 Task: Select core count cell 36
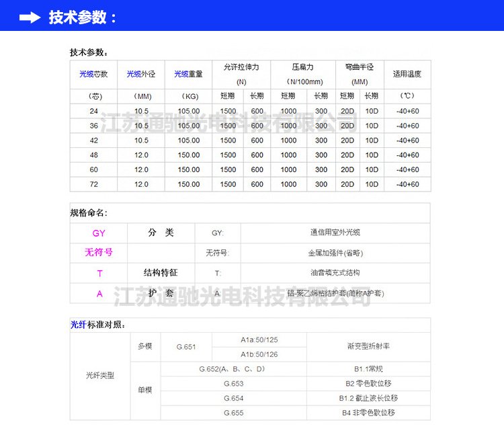point(94,126)
